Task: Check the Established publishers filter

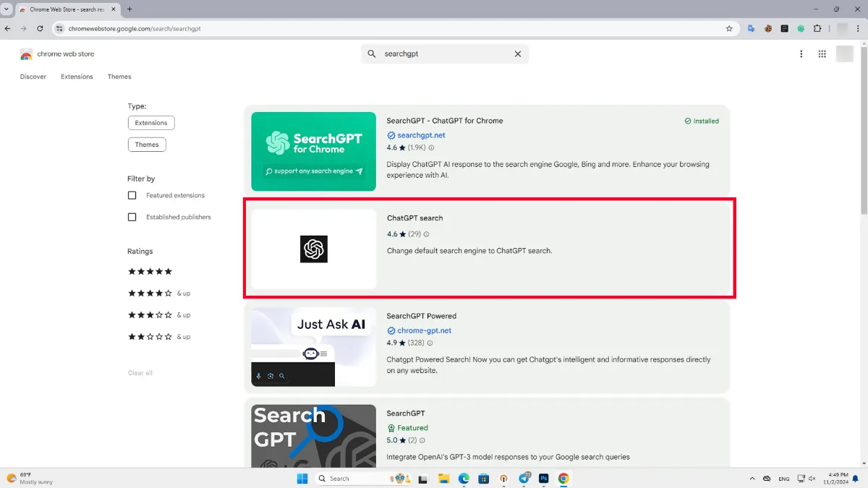Action: click(132, 217)
